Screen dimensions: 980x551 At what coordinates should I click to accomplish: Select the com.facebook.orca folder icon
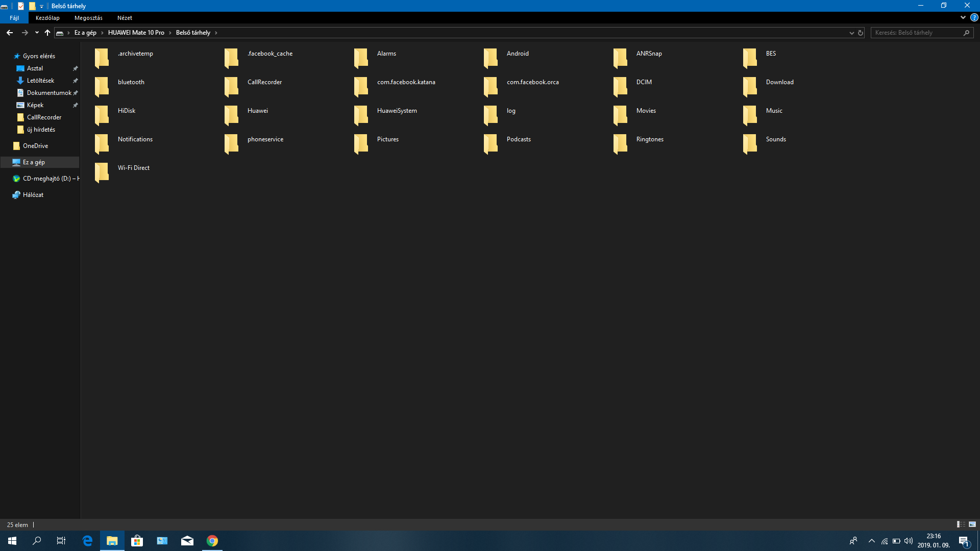click(491, 87)
